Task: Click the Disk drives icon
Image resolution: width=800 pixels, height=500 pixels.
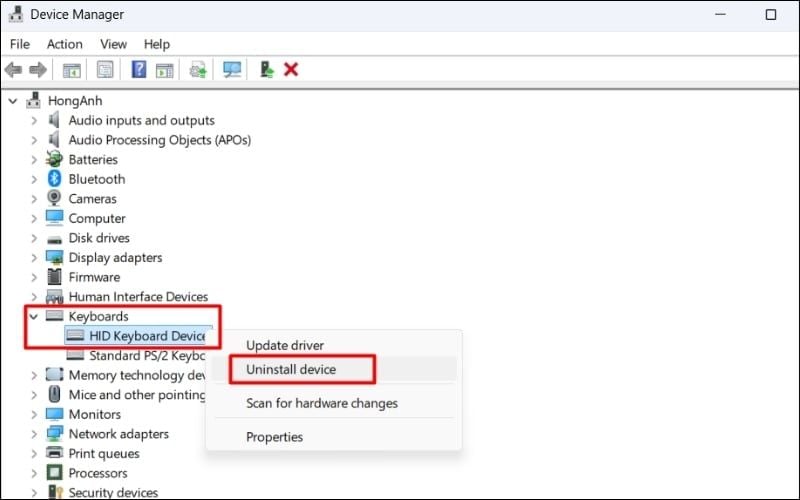Action: 54,239
